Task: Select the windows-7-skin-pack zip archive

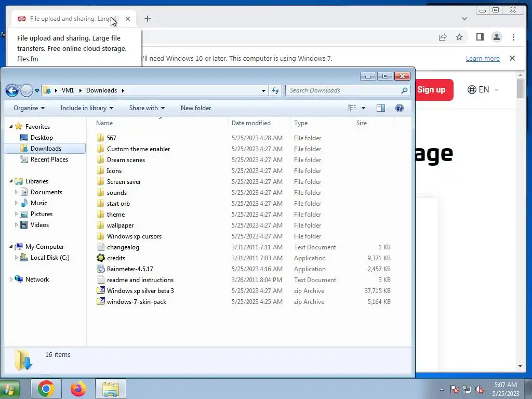Action: pos(137,302)
